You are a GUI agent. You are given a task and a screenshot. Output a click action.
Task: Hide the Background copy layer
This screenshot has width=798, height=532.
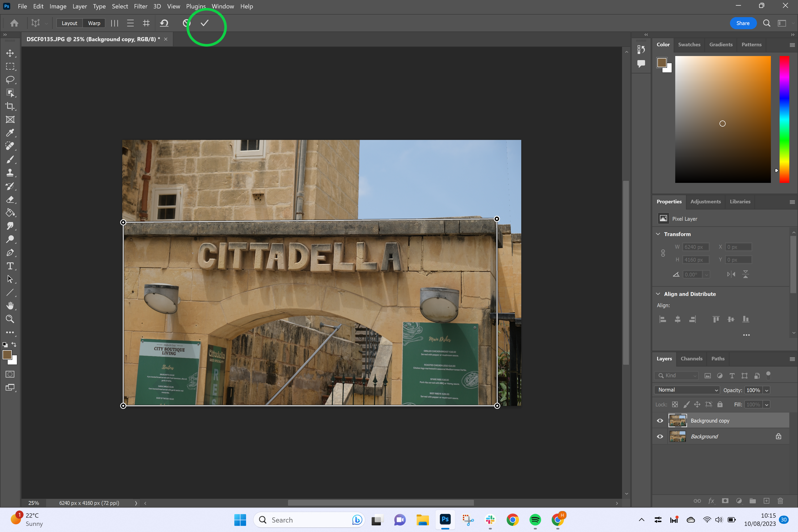click(x=660, y=421)
